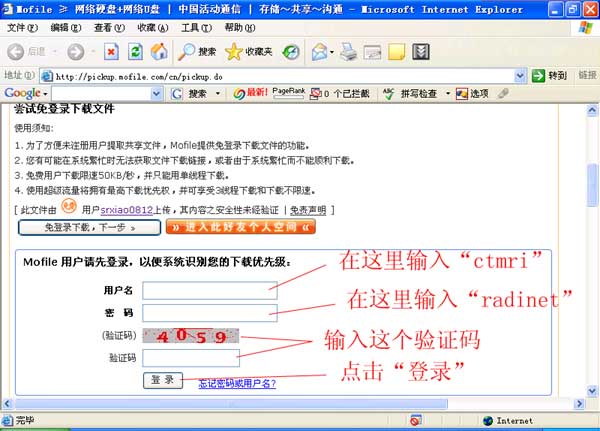Click the popup blocked counter icon
Viewport: 600px width, 431px height.
click(315, 93)
